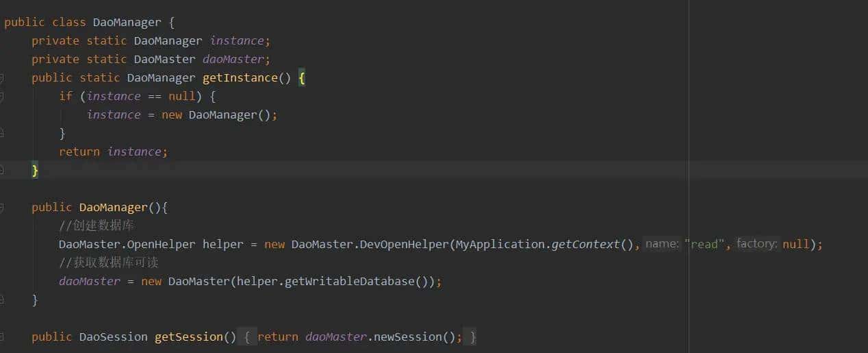The image size is (868, 353).
Task: Click the 'factory:' parameter hint
Action: click(758, 244)
